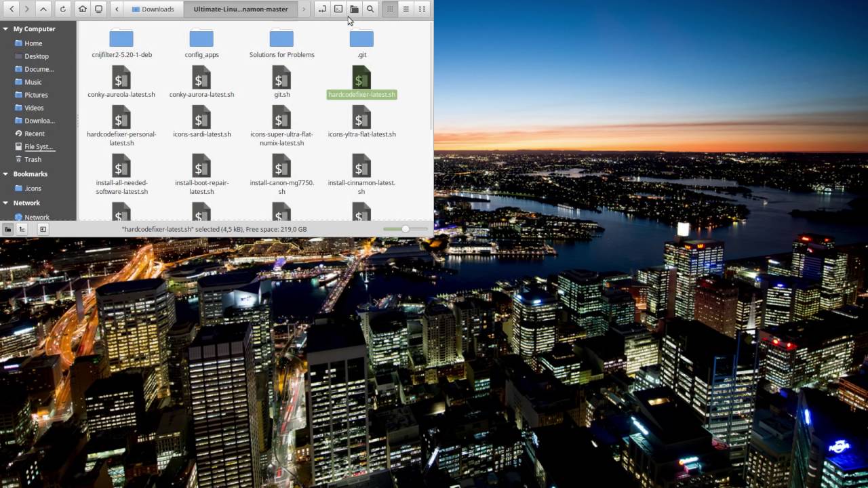Image resolution: width=868 pixels, height=488 pixels.
Task: Open Home in the sidebar
Action: pos(33,43)
